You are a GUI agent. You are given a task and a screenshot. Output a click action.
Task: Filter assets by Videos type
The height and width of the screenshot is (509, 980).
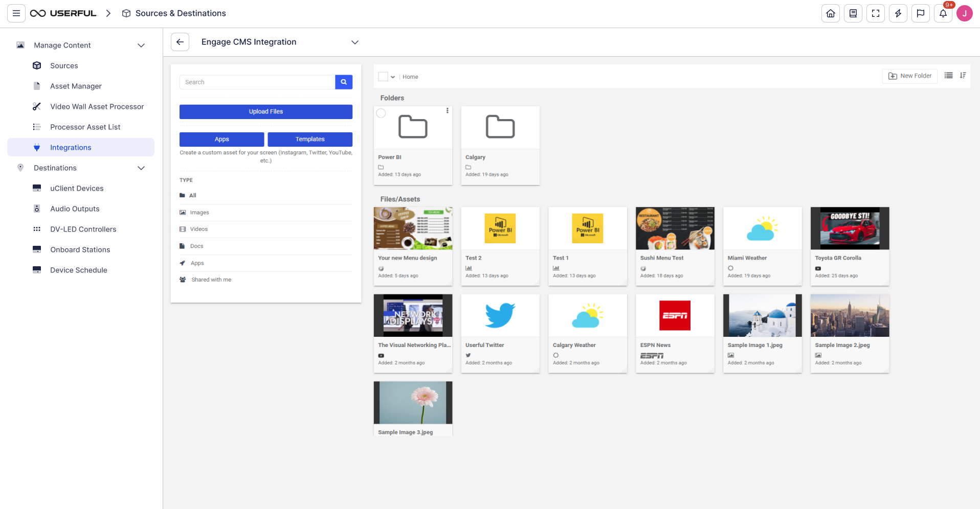coord(199,229)
